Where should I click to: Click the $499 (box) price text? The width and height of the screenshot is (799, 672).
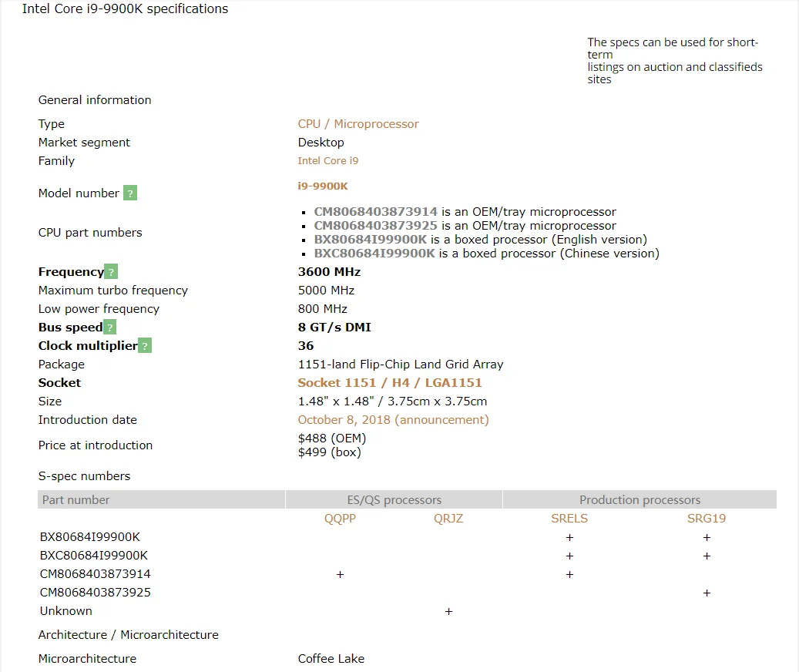coord(329,452)
